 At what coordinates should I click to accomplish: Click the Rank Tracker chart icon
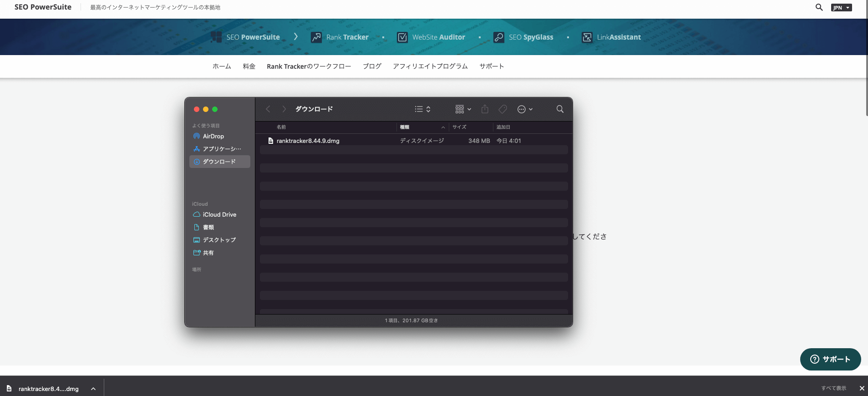316,37
